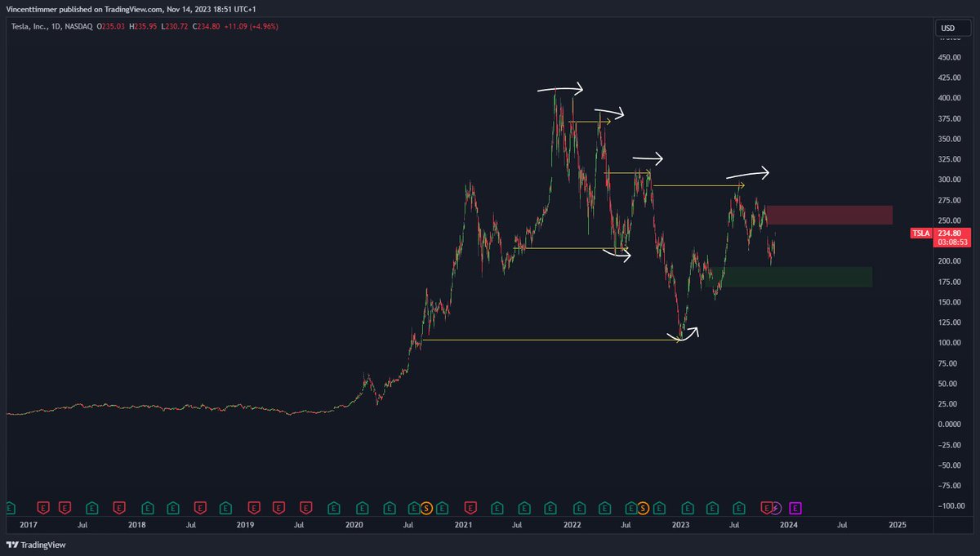
Task: Click the 400.00 price axis label
Action: tap(949, 98)
